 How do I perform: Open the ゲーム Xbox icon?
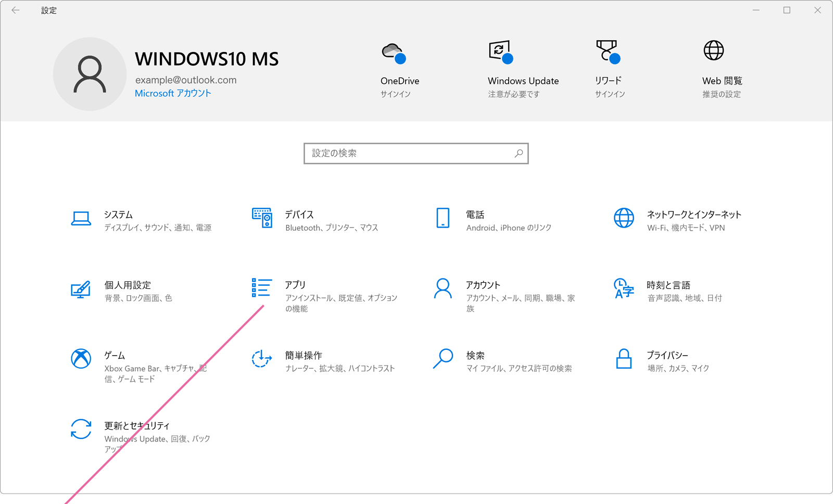pyautogui.click(x=81, y=358)
